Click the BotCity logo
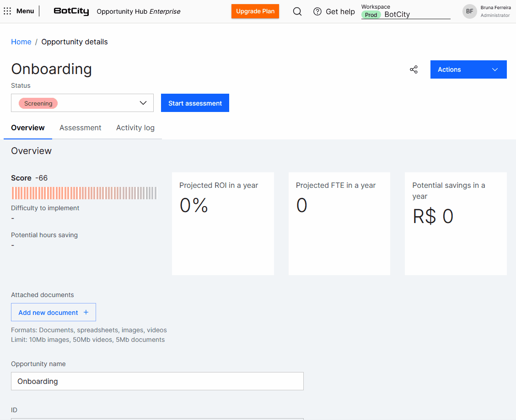The height and width of the screenshot is (420, 516). coord(71,11)
